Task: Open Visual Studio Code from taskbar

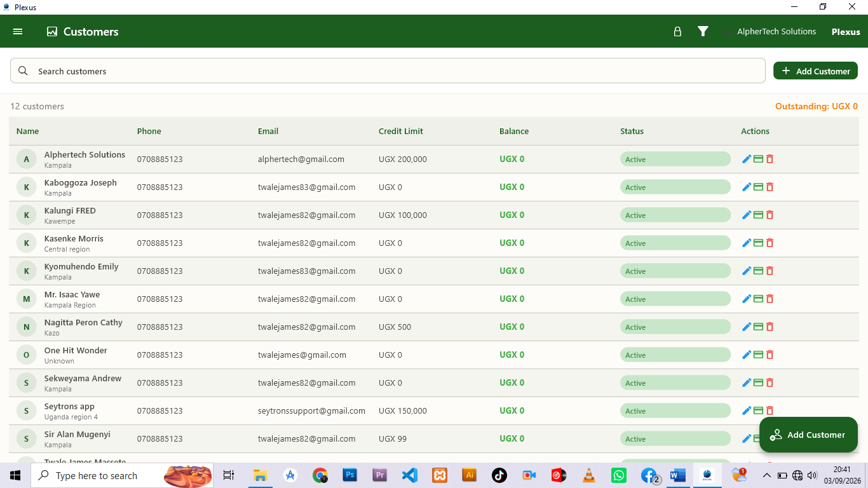Action: (x=410, y=475)
